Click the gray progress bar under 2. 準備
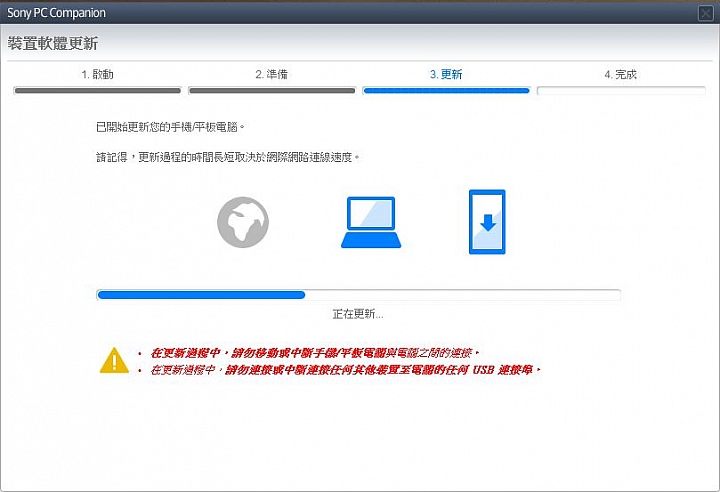The height and width of the screenshot is (492, 720). coord(272,90)
